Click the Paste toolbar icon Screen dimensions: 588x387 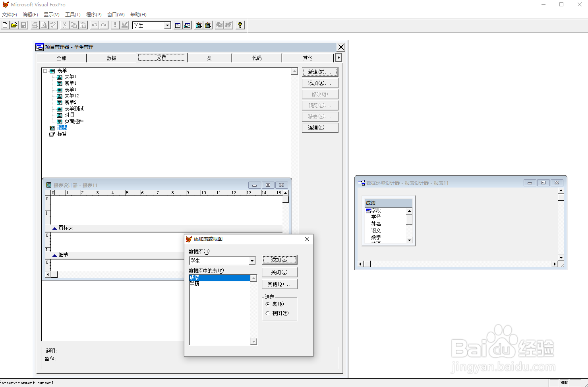[83, 25]
